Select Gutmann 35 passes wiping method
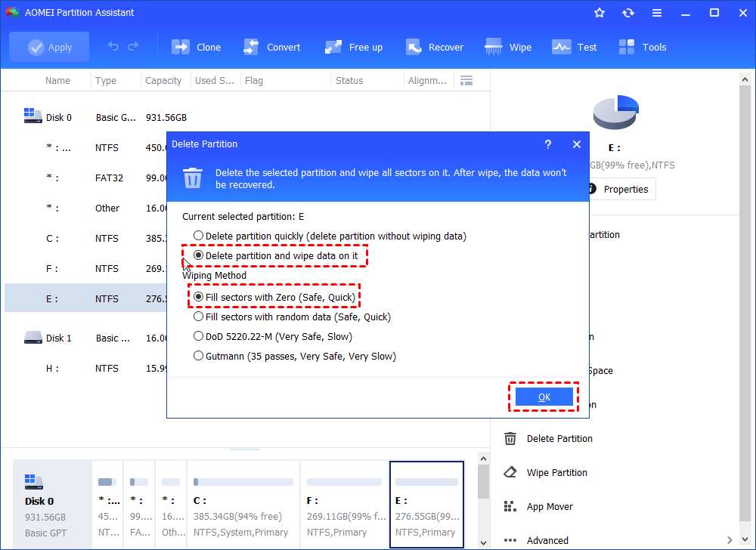Screen dimensions: 756x550 (295, 357)
